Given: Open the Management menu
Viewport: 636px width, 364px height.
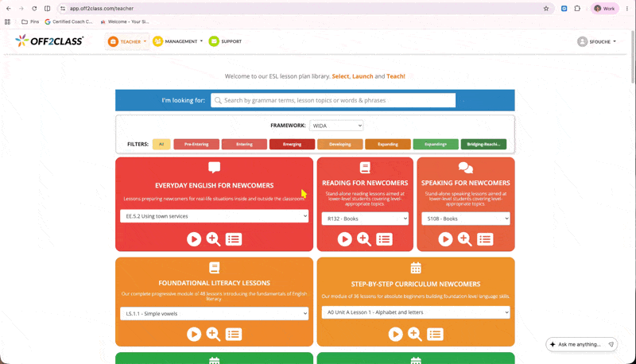Looking at the screenshot, I should [x=177, y=41].
